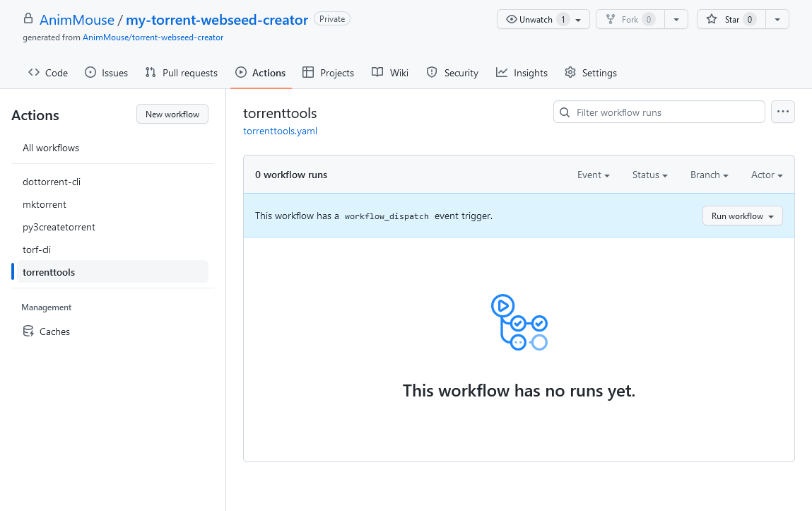Image resolution: width=812 pixels, height=511 pixels.
Task: Click the Issues circle icon
Action: (x=90, y=73)
